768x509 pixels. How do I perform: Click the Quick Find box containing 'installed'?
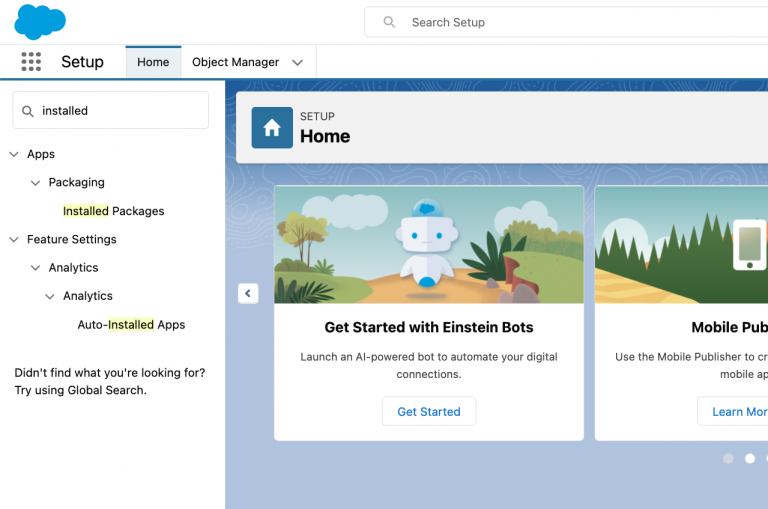point(111,110)
